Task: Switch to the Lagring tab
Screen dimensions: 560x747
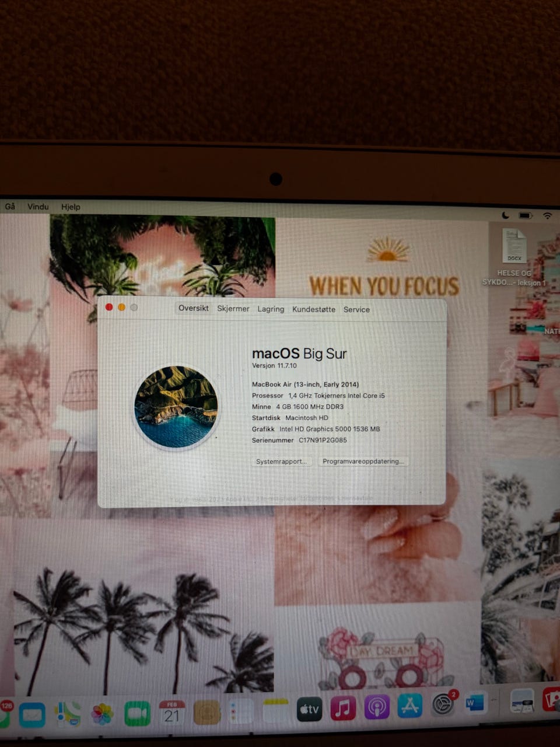Action: point(271,309)
